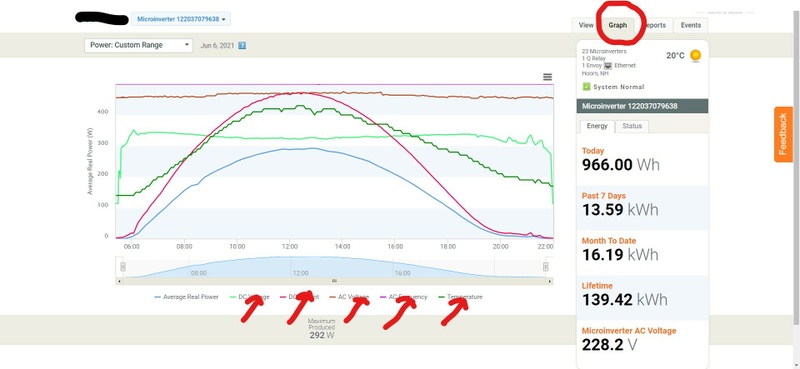The image size is (800, 369).
Task: Click the navigator horizontal scrollbar thumb
Action: tap(335, 281)
